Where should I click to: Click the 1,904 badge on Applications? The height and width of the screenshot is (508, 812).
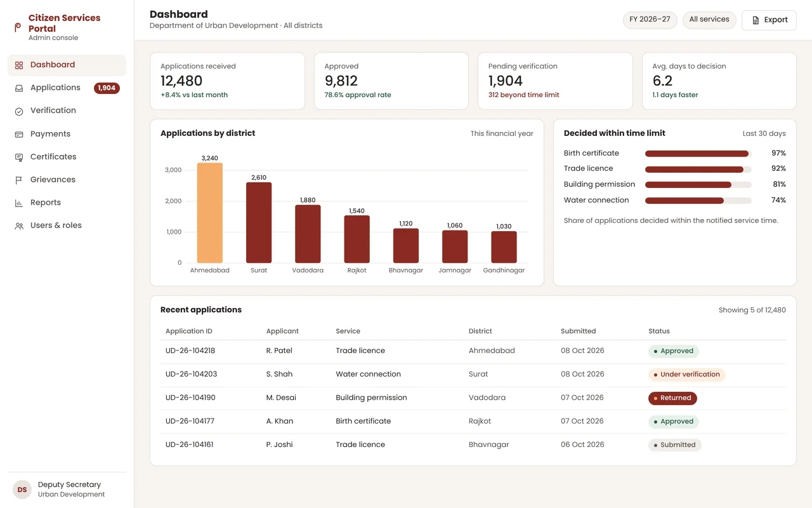[107, 88]
